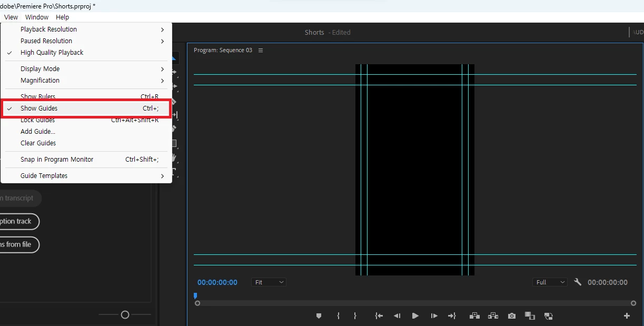This screenshot has height=326, width=644.
Task: Click the Mark Out bracket icon
Action: click(355, 316)
